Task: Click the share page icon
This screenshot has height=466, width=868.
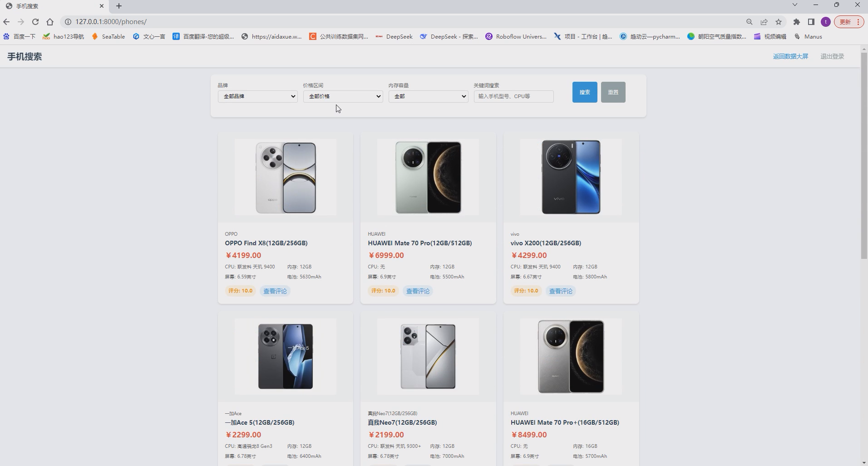Action: [x=764, y=22]
